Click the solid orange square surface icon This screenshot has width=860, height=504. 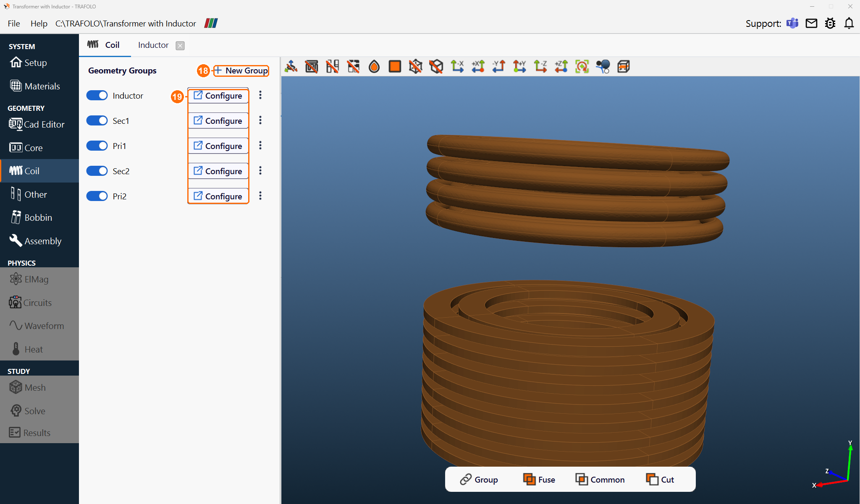[395, 66]
